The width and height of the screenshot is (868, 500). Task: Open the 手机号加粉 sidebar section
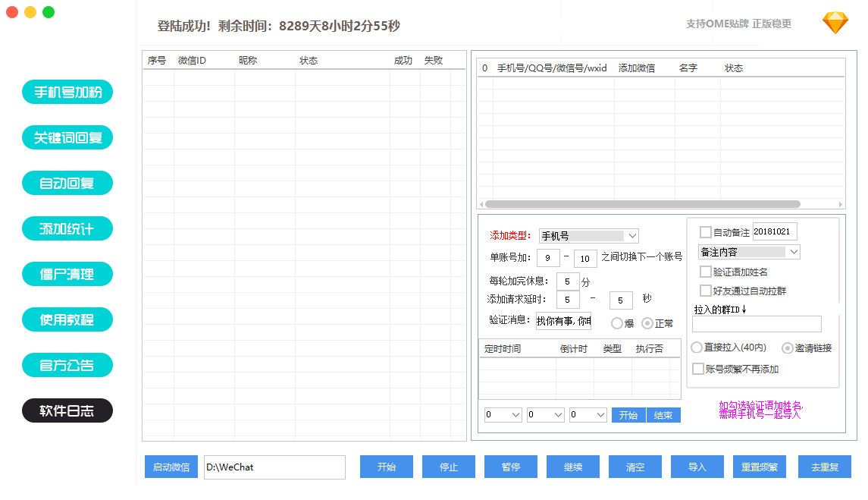coord(67,93)
